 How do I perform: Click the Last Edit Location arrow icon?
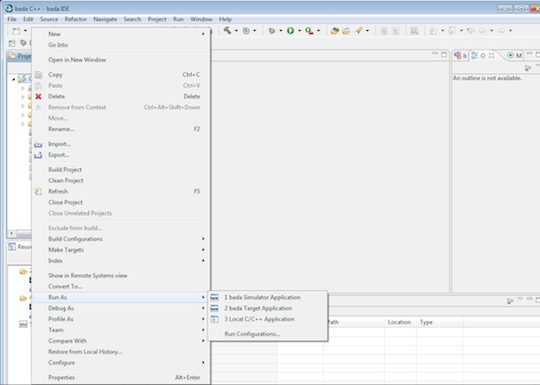470,31
